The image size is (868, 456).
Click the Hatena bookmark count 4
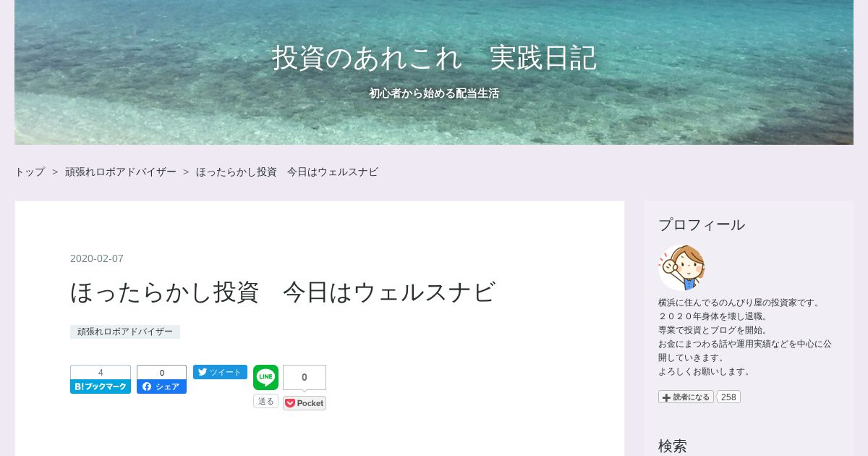click(101, 372)
